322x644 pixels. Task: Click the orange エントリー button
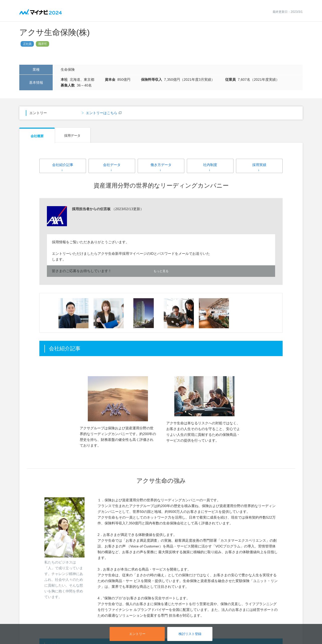[137, 634]
